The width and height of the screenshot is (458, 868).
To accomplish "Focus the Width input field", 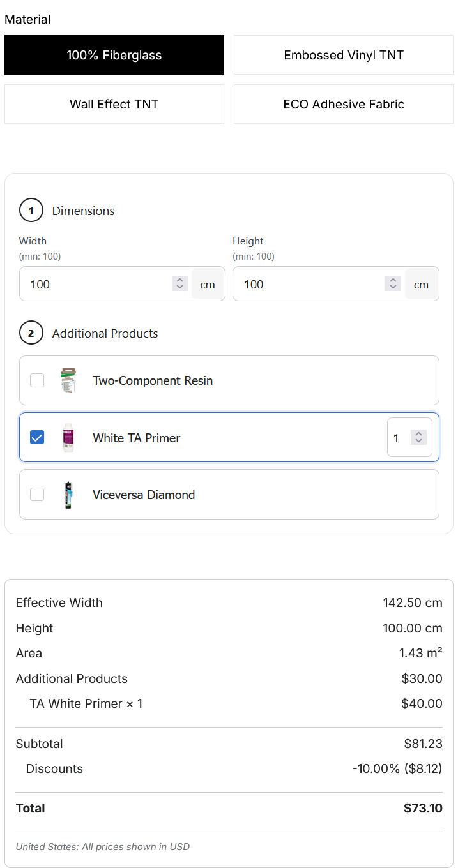I will coord(105,284).
